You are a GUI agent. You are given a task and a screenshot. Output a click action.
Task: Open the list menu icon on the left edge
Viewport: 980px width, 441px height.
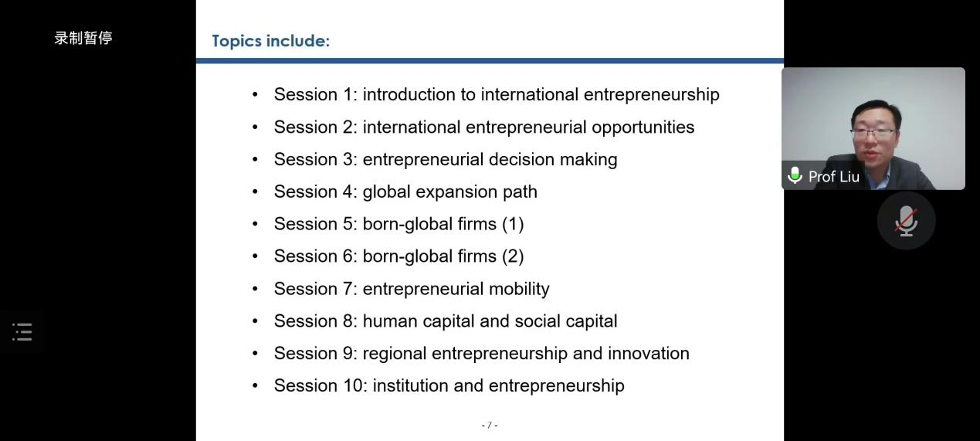click(x=22, y=332)
